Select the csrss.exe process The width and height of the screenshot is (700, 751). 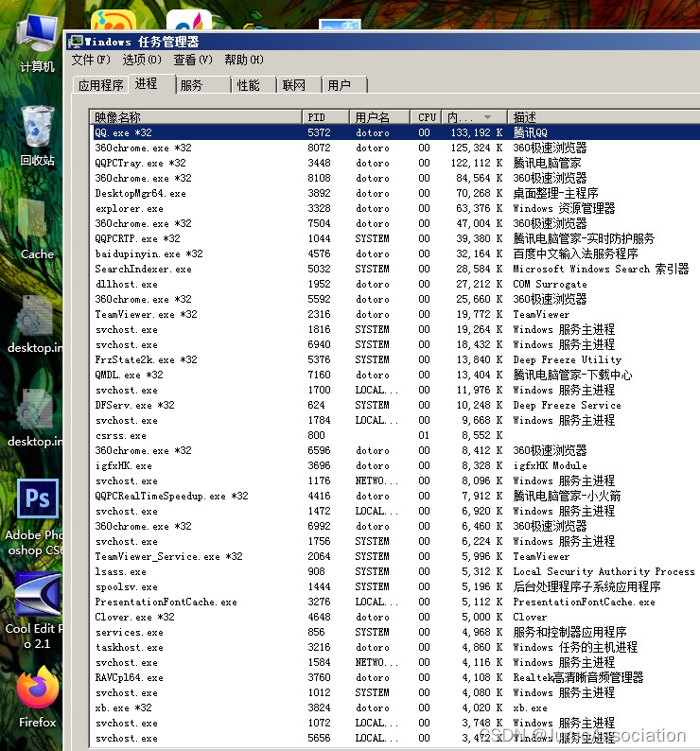[395, 435]
